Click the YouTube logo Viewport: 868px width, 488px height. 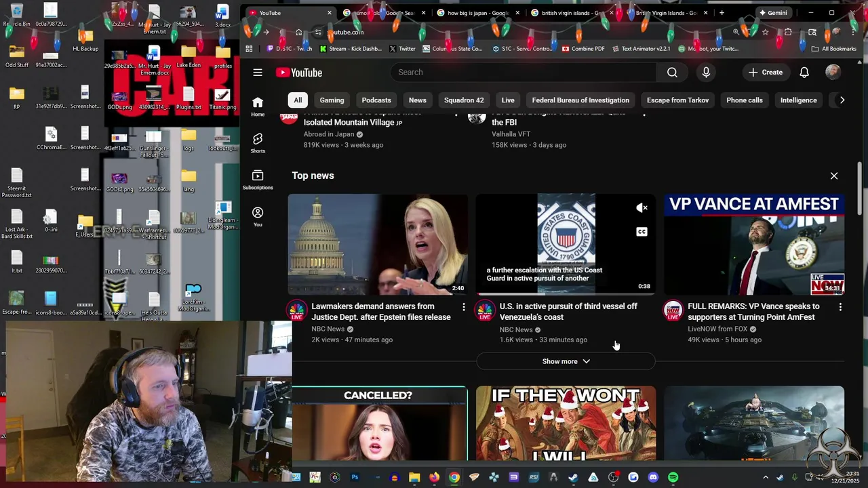pos(299,73)
